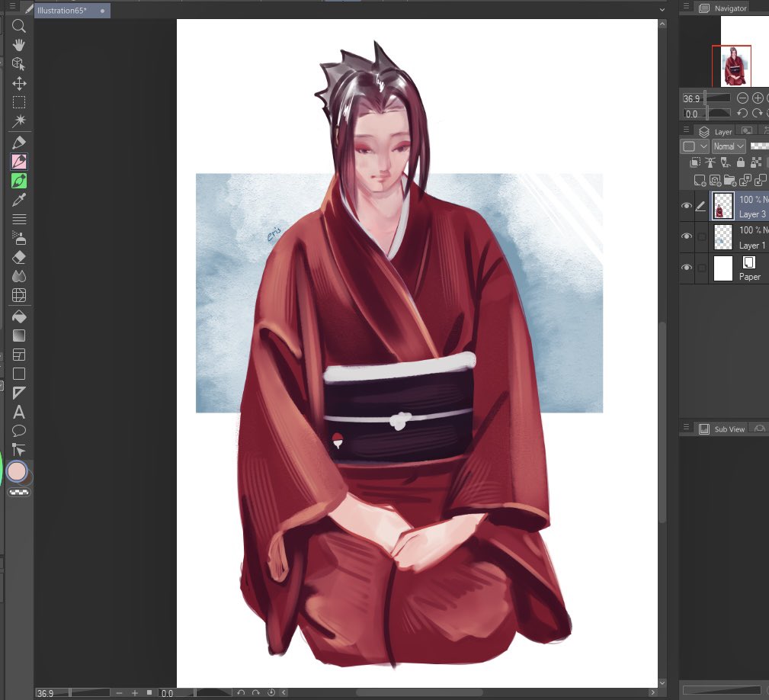
Task: Toggle Lock layer padlock
Action: (741, 162)
